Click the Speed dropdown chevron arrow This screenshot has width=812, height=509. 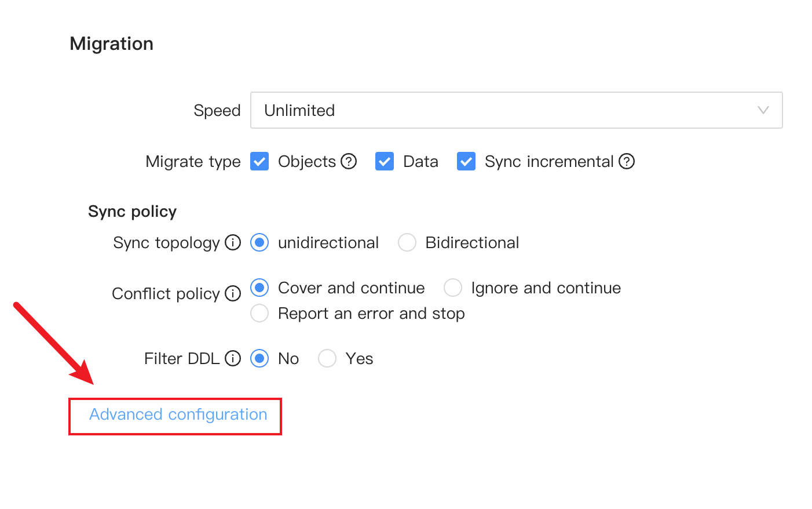(x=763, y=110)
